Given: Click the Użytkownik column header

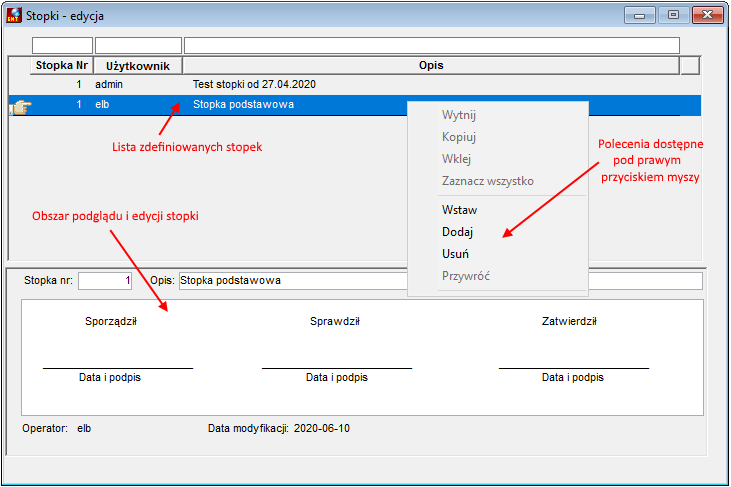Looking at the screenshot, I should point(138,66).
